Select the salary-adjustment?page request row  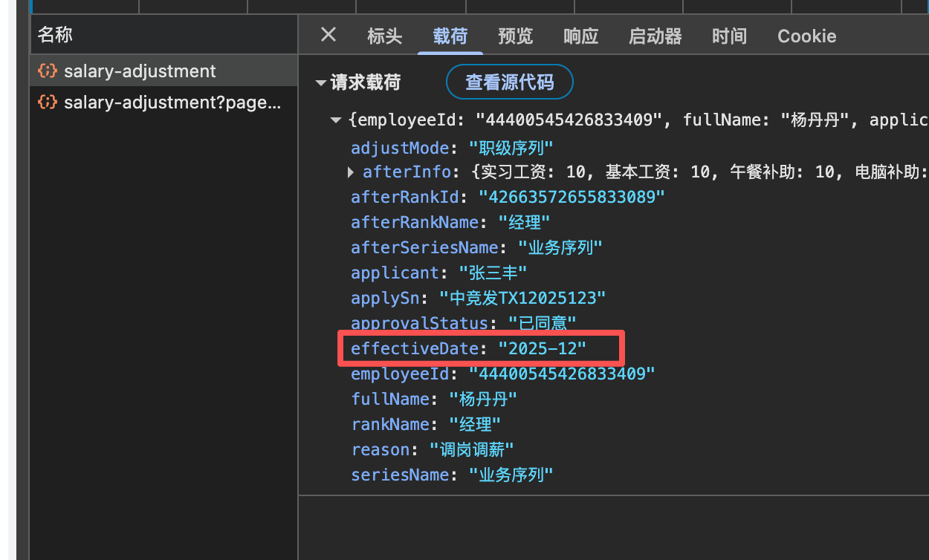tap(172, 102)
